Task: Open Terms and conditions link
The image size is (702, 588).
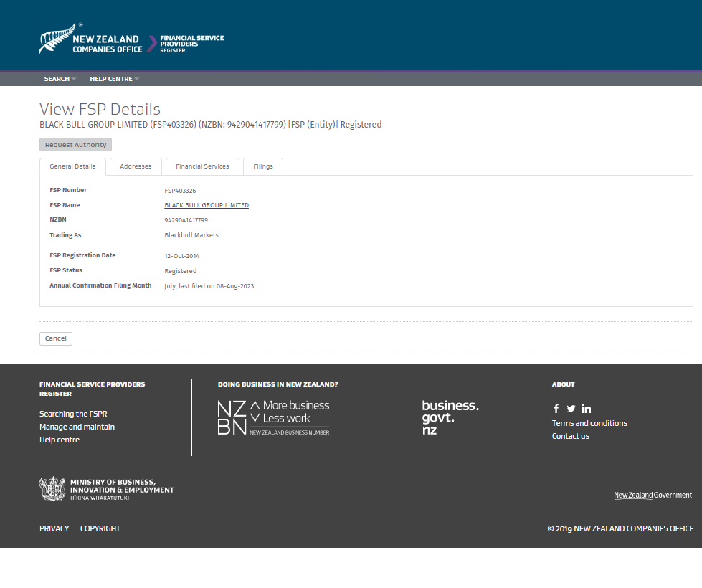Action: [x=589, y=423]
